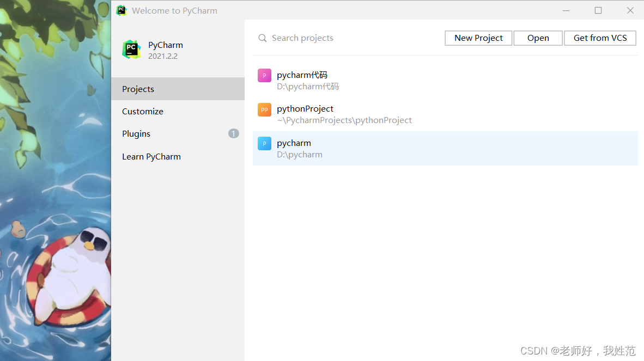Open the Projects tab
The height and width of the screenshot is (361, 644).
pyautogui.click(x=178, y=89)
